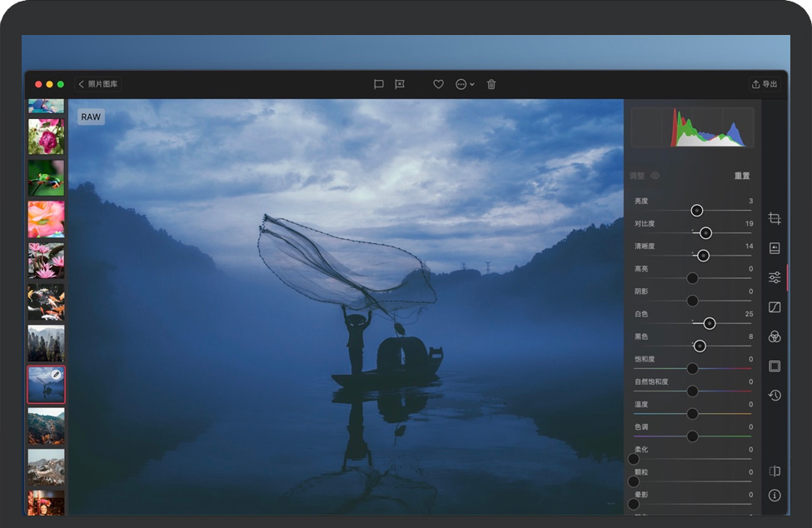Click the 白色 value 25
812x528 pixels.
pyautogui.click(x=749, y=314)
